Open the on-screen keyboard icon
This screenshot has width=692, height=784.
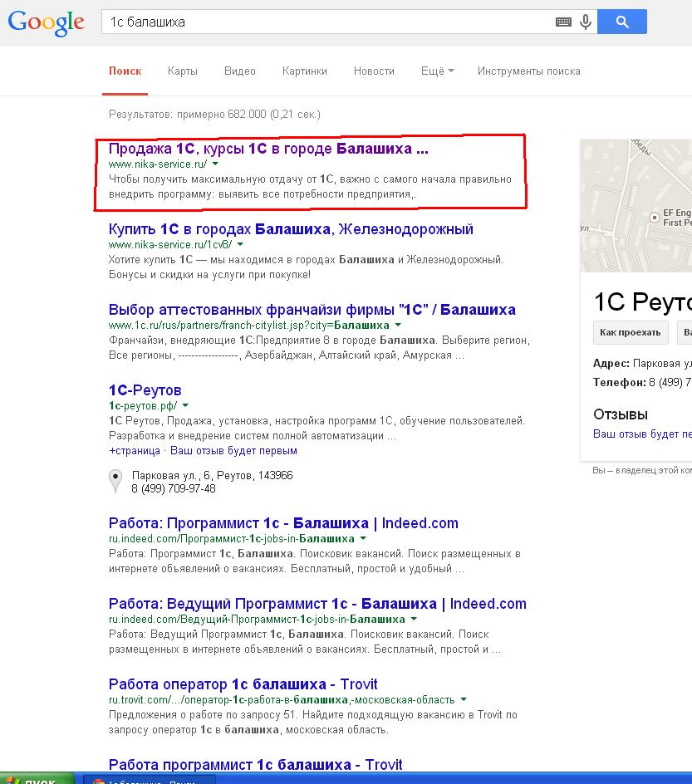(x=563, y=22)
